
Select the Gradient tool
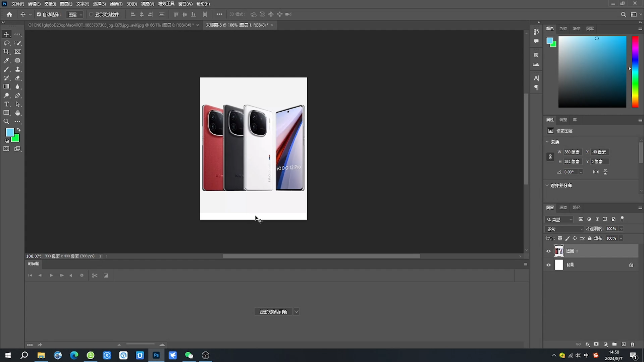tap(6, 86)
